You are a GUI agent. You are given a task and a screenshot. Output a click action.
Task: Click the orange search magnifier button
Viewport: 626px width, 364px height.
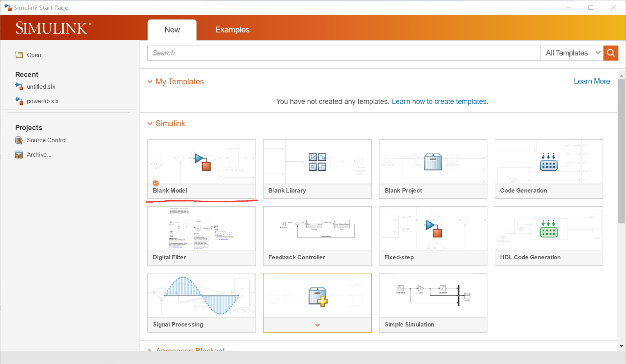(611, 53)
